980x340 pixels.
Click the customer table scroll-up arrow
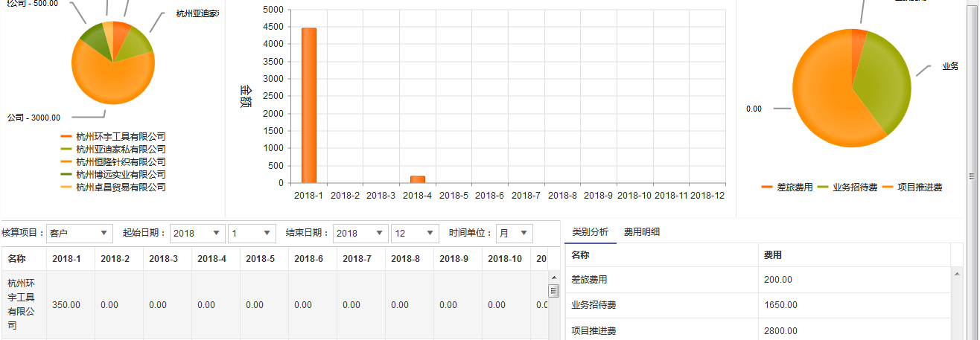coord(553,278)
